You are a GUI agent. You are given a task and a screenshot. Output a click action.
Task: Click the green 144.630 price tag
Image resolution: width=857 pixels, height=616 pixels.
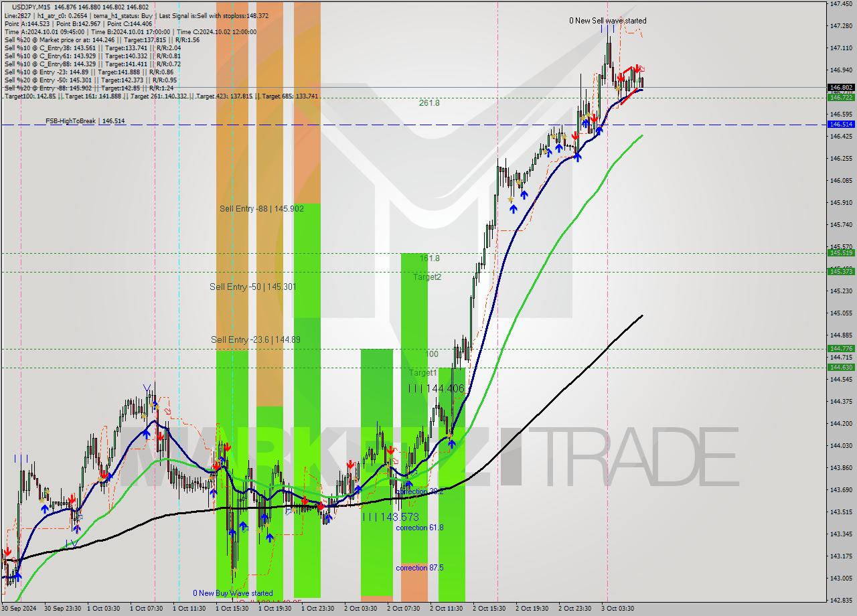pos(841,367)
